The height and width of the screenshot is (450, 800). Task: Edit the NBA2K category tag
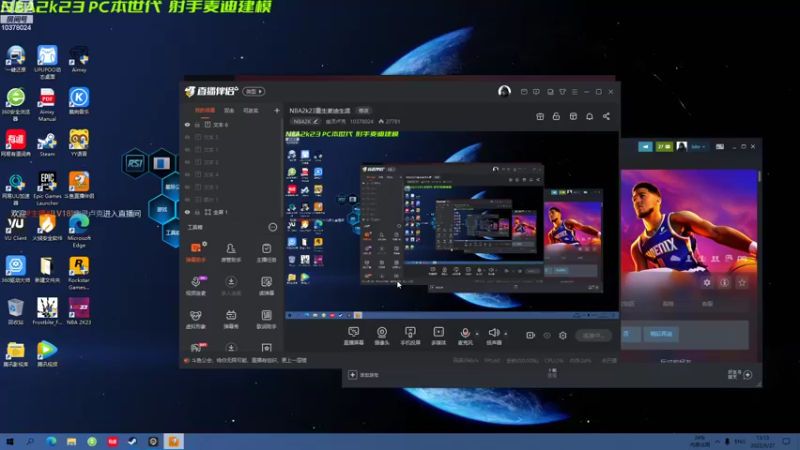tap(305, 121)
